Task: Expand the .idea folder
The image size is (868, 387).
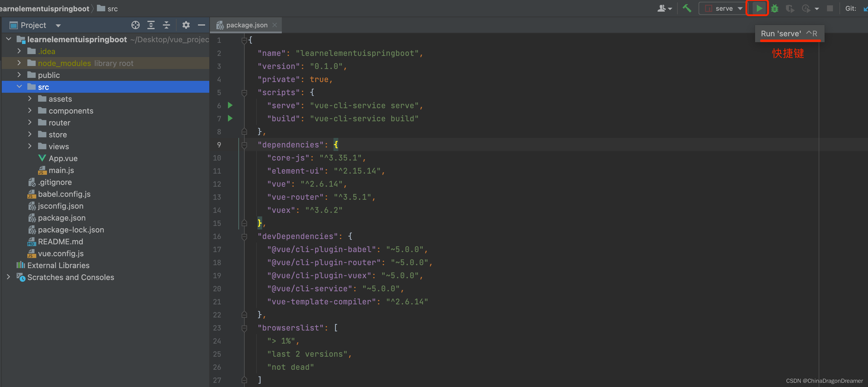Action: [x=19, y=51]
